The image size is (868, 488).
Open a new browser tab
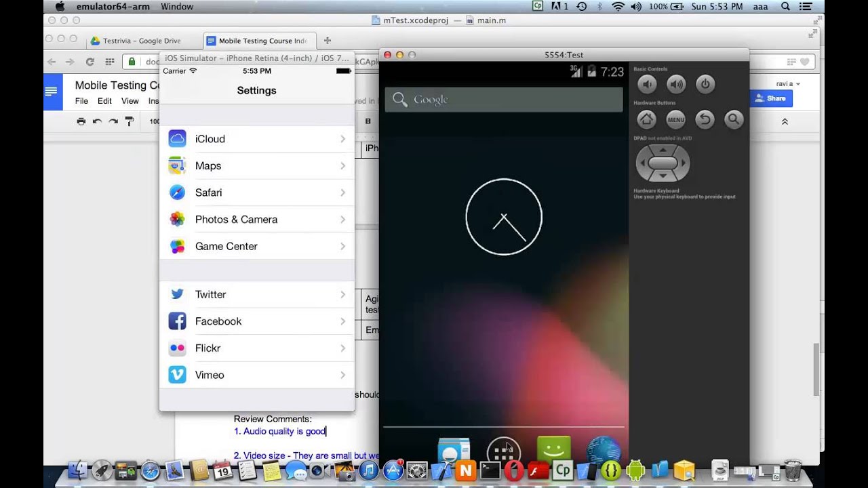coord(328,41)
